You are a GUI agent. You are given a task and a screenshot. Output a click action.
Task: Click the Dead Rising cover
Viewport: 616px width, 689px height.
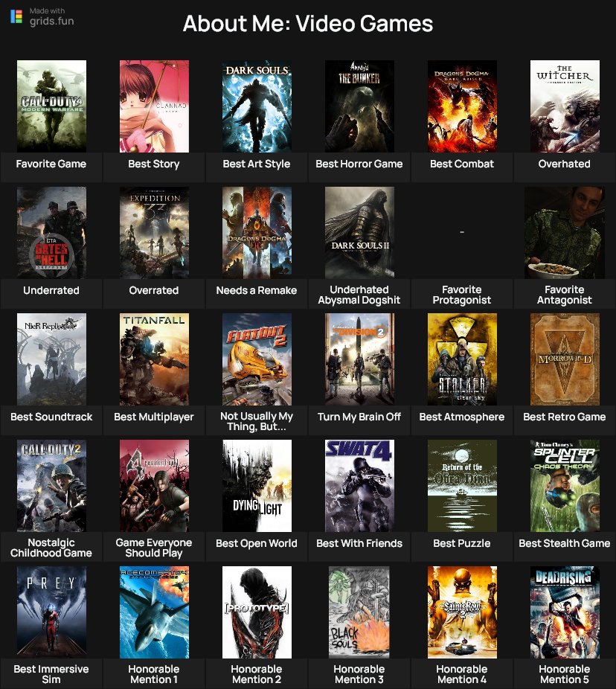point(565,612)
